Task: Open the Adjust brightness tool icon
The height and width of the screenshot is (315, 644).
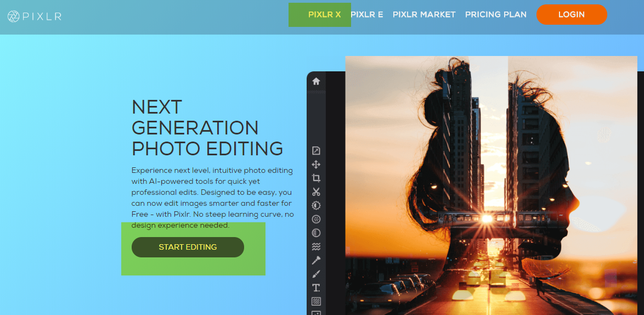Action: coord(316,206)
